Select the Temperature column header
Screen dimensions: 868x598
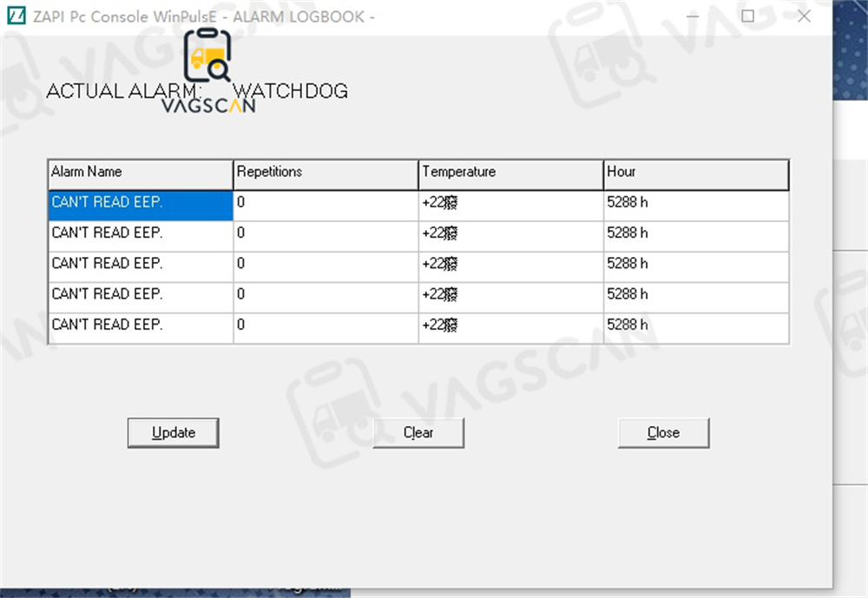coord(510,173)
